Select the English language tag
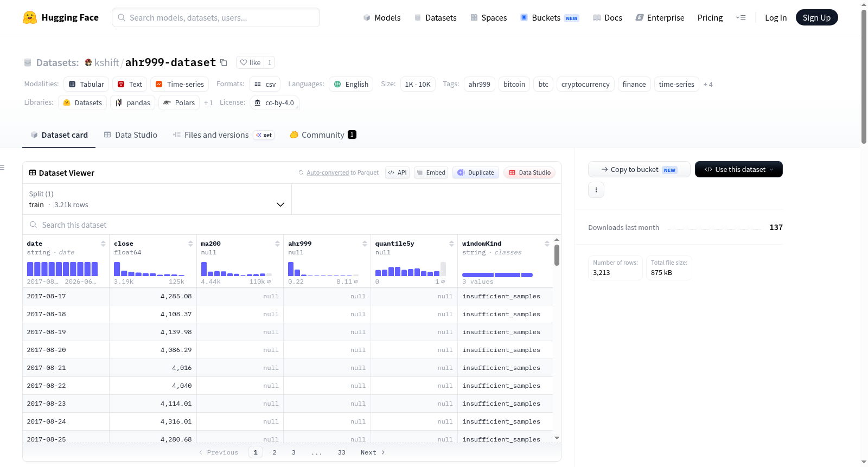Screen dimensions: 868x467 (x=351, y=84)
